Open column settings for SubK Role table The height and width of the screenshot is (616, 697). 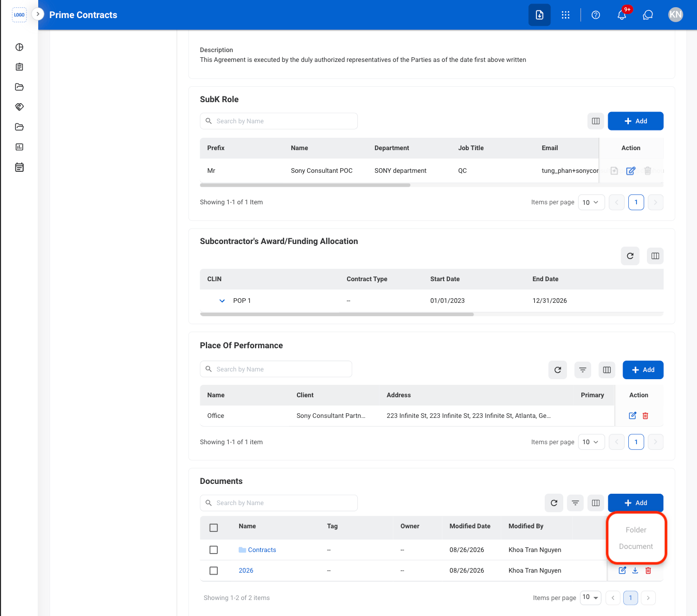coord(596,121)
